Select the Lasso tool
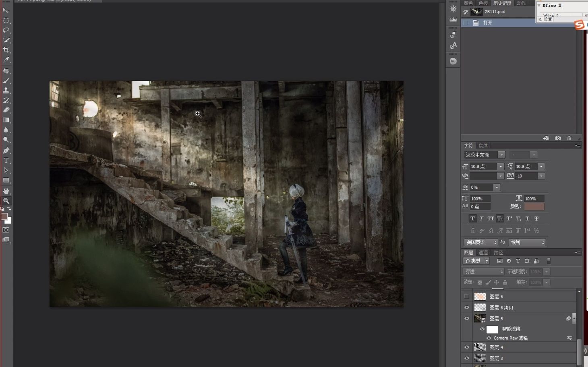The width and height of the screenshot is (588, 367). tap(6, 30)
